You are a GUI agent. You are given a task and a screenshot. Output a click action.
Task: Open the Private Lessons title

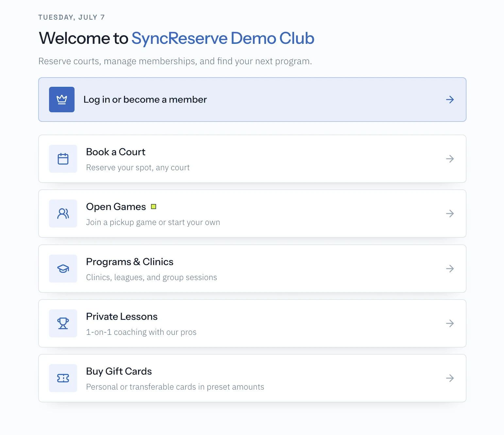click(122, 316)
